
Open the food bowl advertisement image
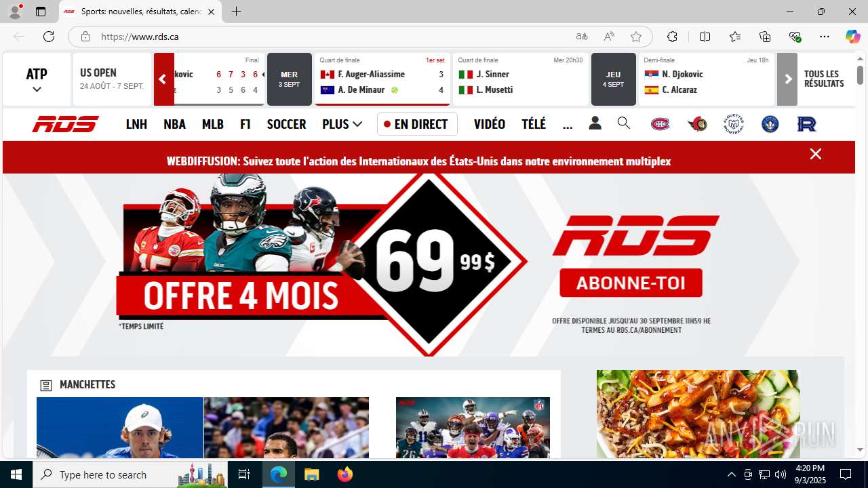[x=698, y=414]
